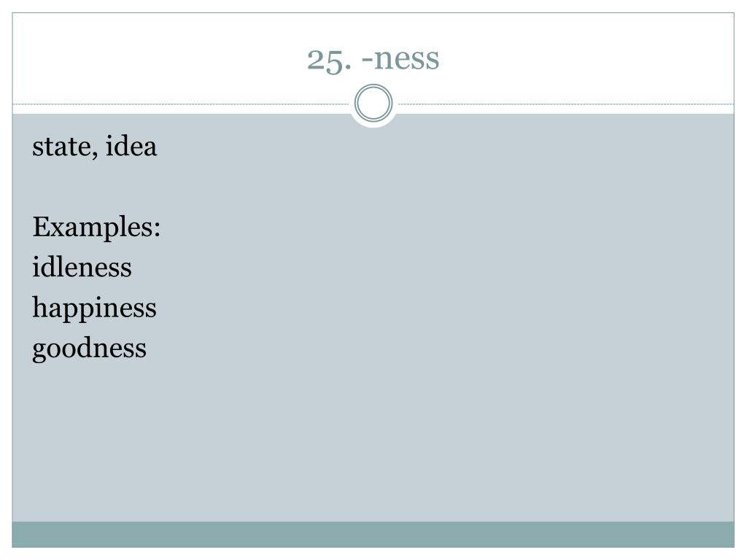The height and width of the screenshot is (560, 747).
Task: Click the dark teal footer bar
Action: point(373,534)
